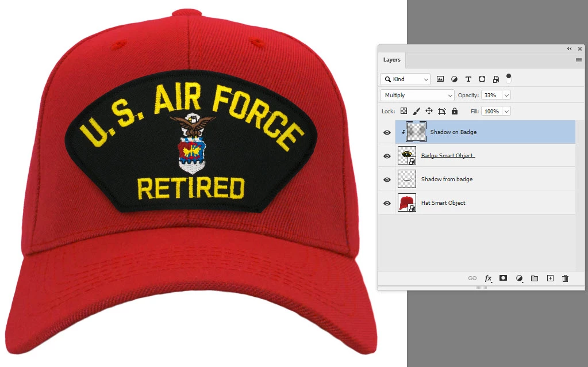The height and width of the screenshot is (367, 588).
Task: Click the Badge Smart Object layer name
Action: [x=448, y=155]
